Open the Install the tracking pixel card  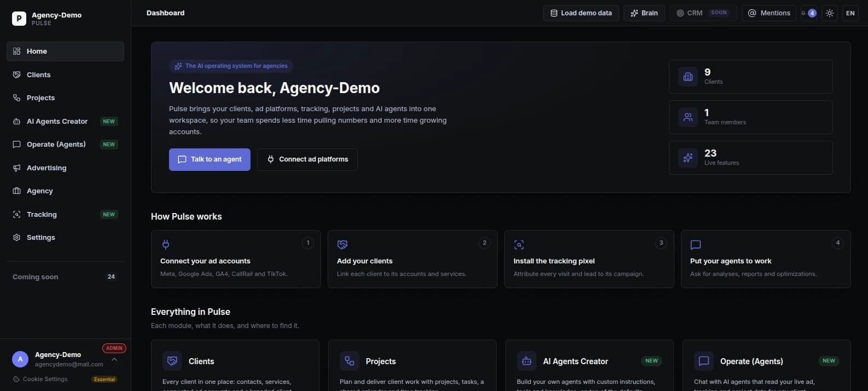click(589, 259)
